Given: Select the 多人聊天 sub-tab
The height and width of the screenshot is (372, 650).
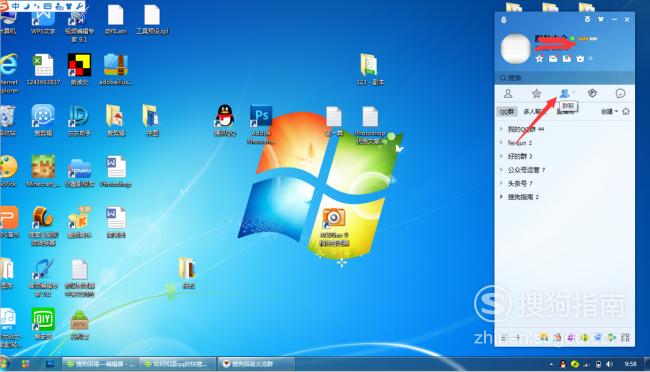Looking at the screenshot, I should tap(535, 112).
